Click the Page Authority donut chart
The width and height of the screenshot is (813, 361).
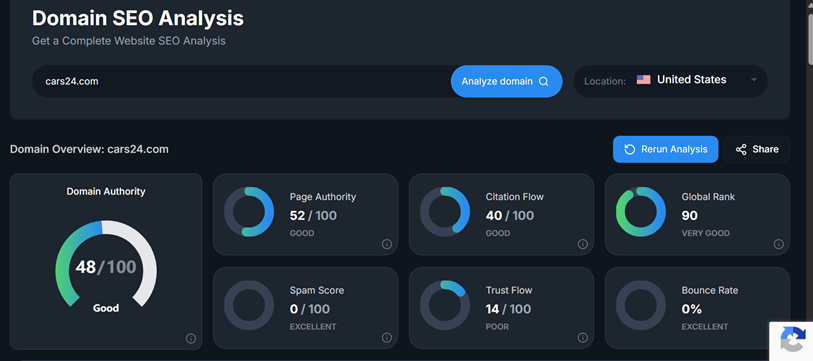click(x=249, y=212)
